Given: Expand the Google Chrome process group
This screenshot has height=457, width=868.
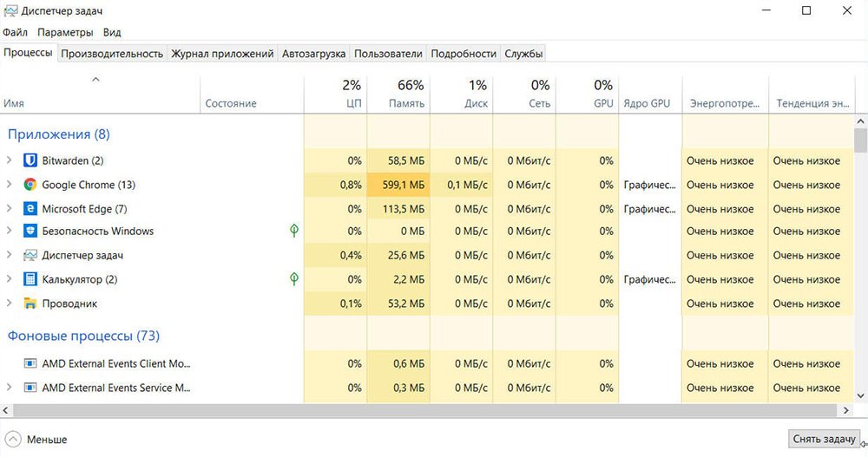Looking at the screenshot, I should pyautogui.click(x=9, y=184).
